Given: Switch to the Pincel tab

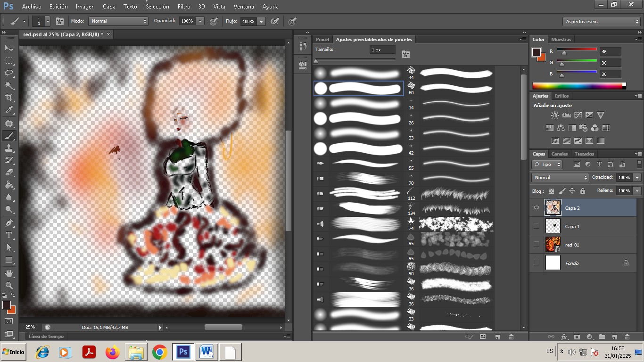Looking at the screenshot, I should coord(322,39).
